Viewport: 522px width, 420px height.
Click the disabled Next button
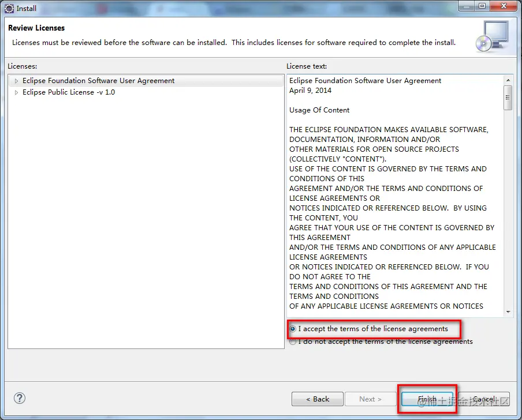click(x=370, y=399)
